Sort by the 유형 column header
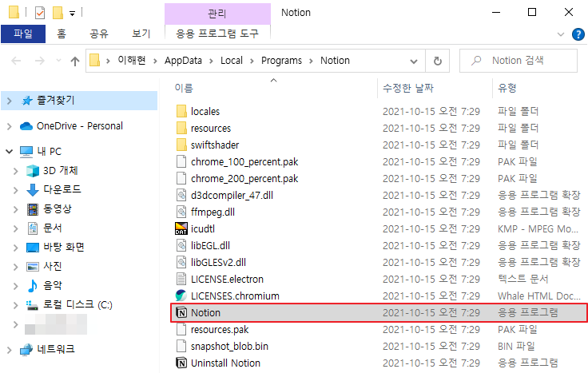The width and height of the screenshot is (588, 373). coord(507,88)
